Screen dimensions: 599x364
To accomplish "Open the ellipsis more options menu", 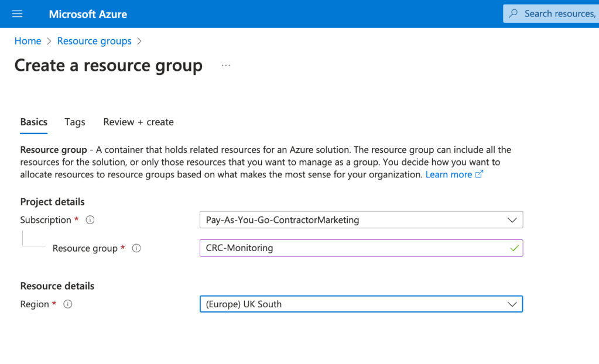I will pos(226,66).
